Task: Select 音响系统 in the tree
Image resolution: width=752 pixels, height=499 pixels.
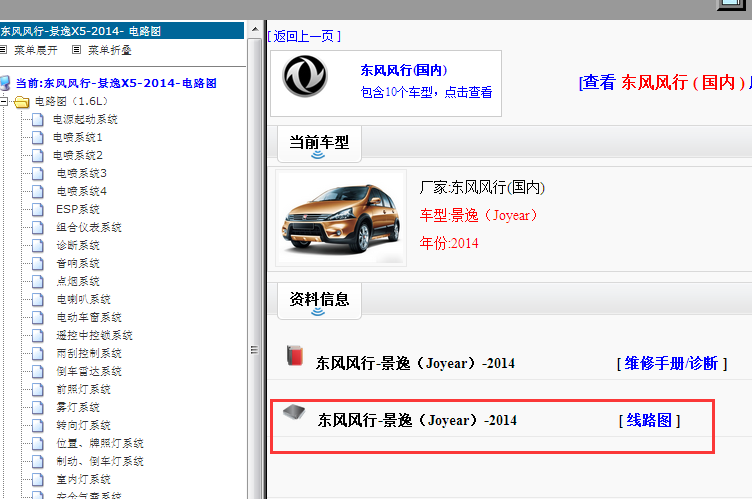Action: (78, 263)
